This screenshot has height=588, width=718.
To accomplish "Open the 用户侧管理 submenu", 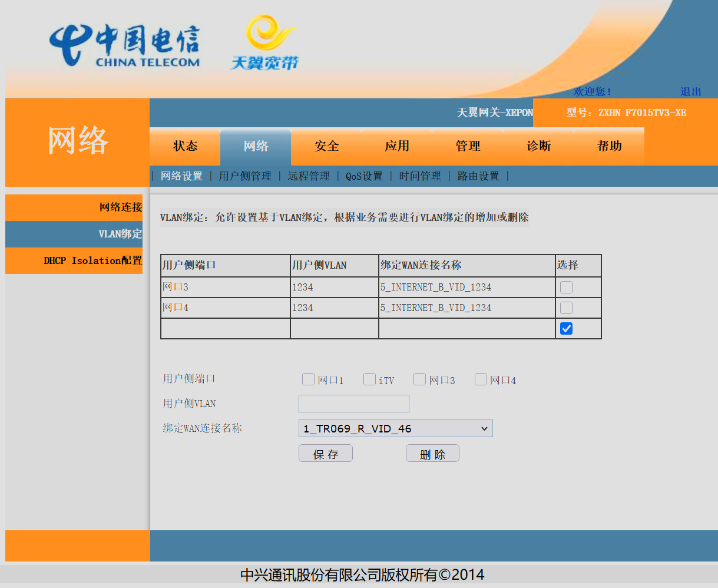I will pos(245,176).
